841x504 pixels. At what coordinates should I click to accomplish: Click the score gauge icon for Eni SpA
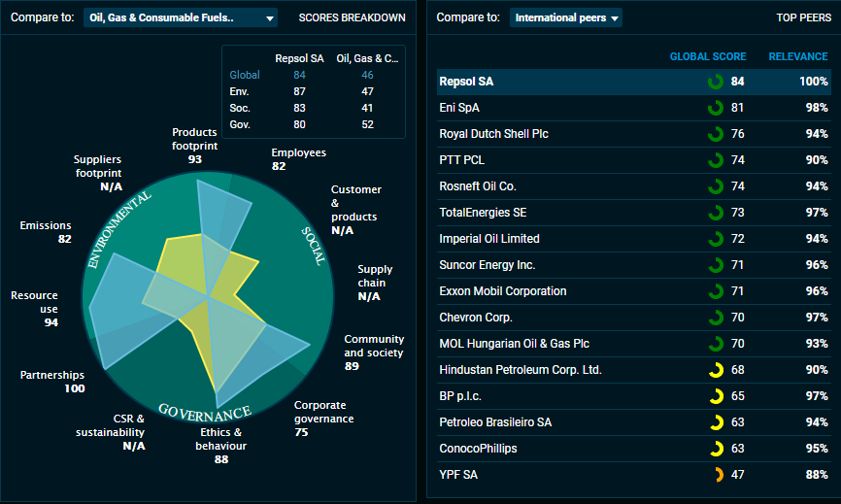coord(716,108)
